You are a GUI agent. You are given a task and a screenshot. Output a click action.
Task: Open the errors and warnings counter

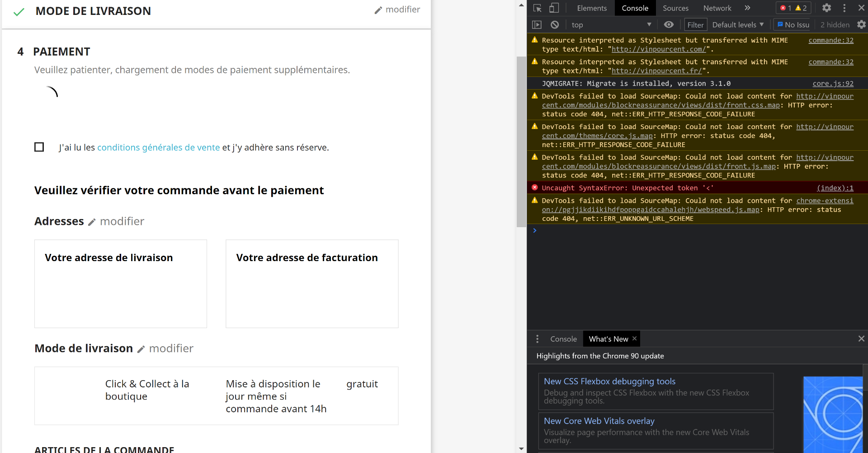[793, 8]
